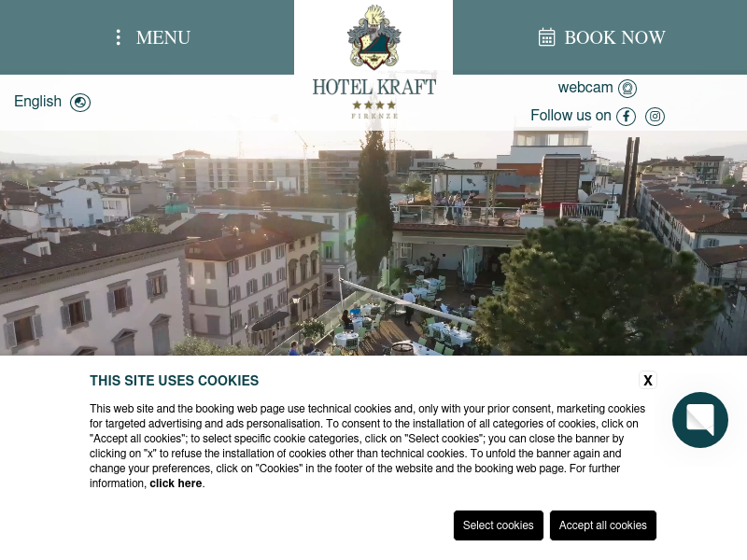This screenshot has height=560, width=747.
Task: Click the Hotel Kraft crest logo
Action: click(x=374, y=36)
